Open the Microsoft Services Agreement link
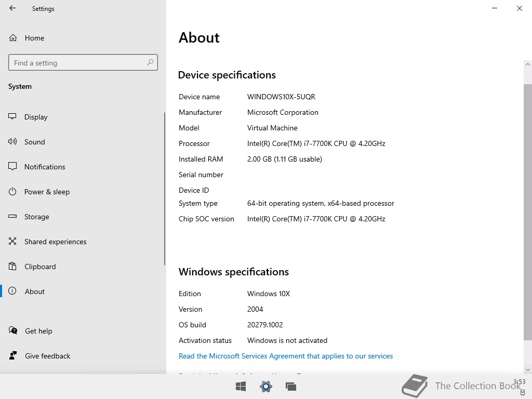Screen dimensions: 532x399 tap(286, 356)
